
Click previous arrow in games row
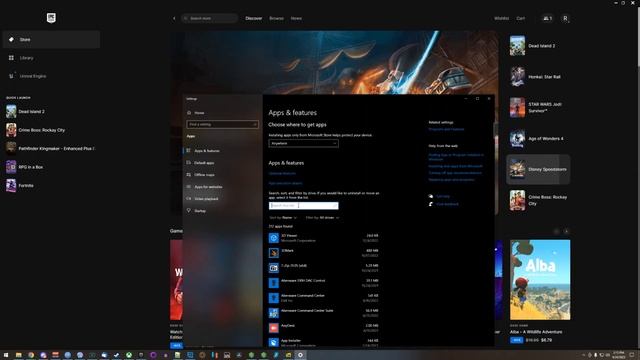tap(556, 231)
